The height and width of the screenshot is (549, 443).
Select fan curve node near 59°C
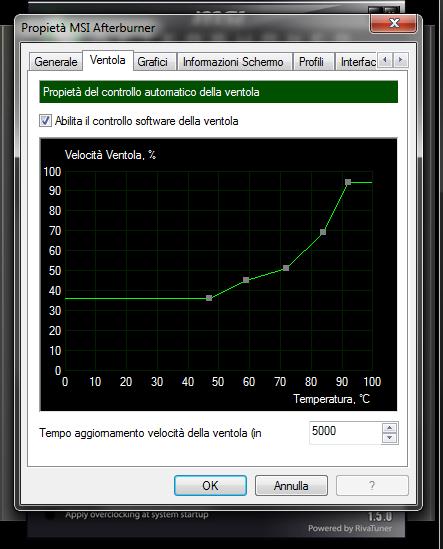tap(246, 280)
